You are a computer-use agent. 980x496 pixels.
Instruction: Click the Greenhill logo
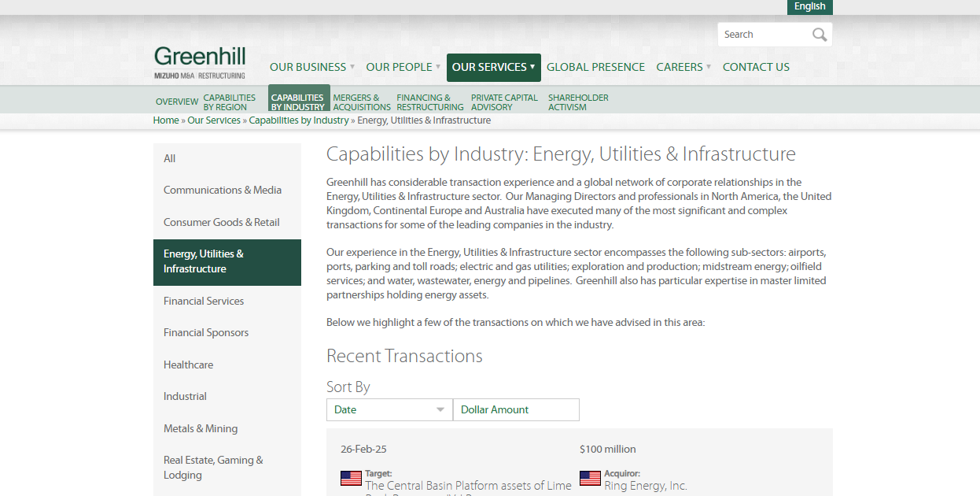[x=199, y=54]
